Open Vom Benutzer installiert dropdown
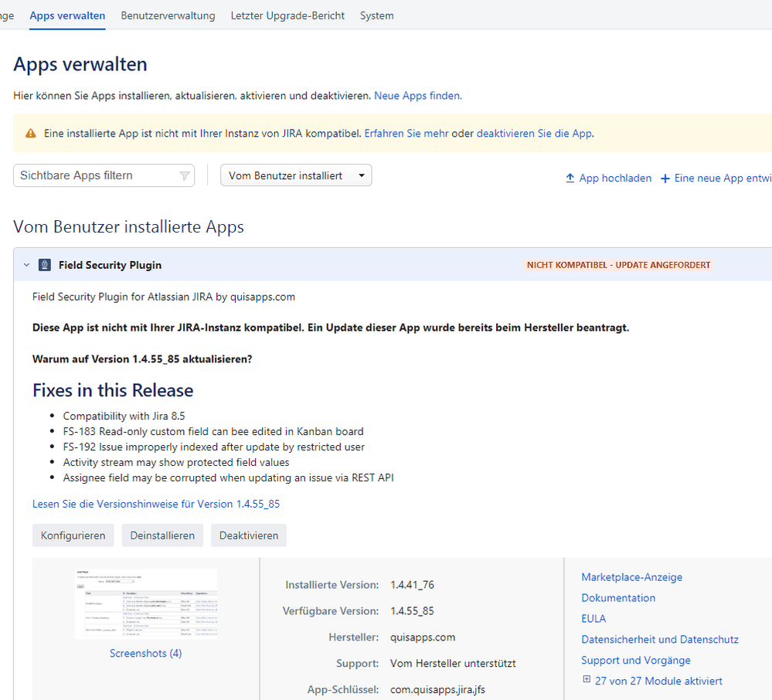 296,175
